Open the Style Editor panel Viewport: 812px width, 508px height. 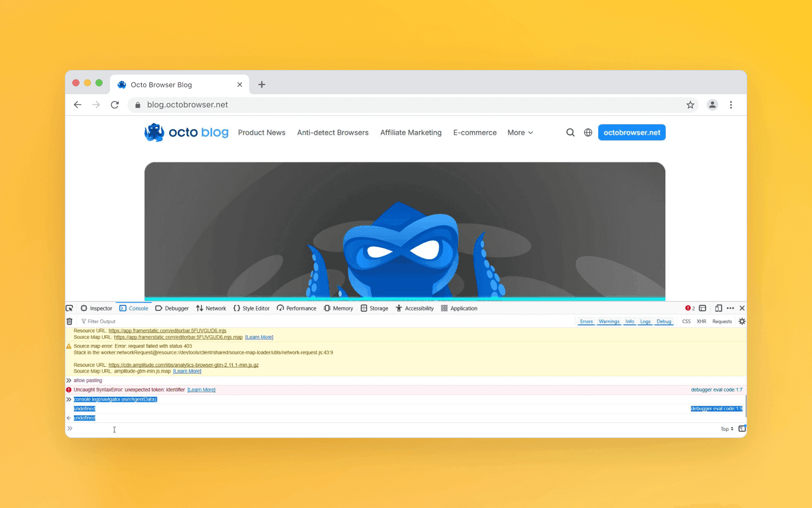coord(251,308)
